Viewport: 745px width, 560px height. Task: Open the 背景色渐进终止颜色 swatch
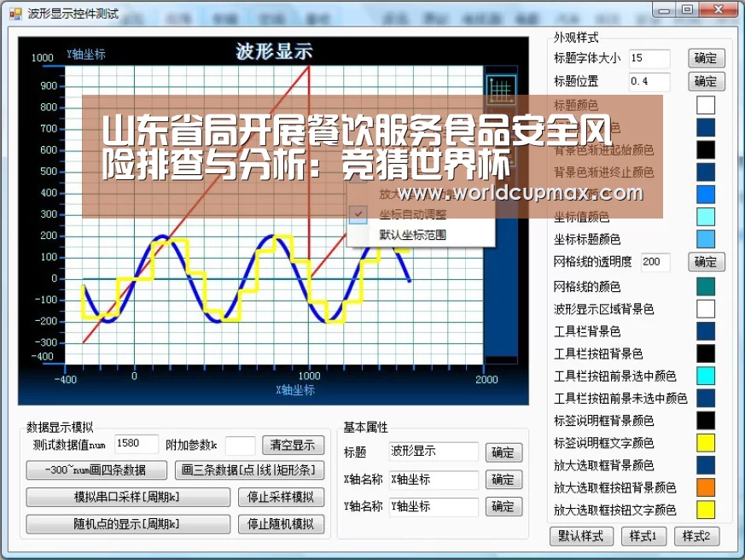click(706, 172)
